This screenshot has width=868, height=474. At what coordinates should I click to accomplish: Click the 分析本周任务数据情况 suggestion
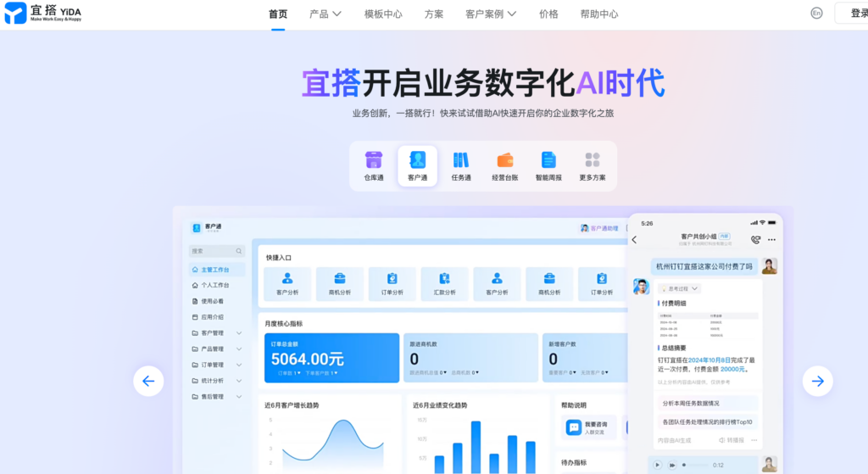click(x=707, y=403)
